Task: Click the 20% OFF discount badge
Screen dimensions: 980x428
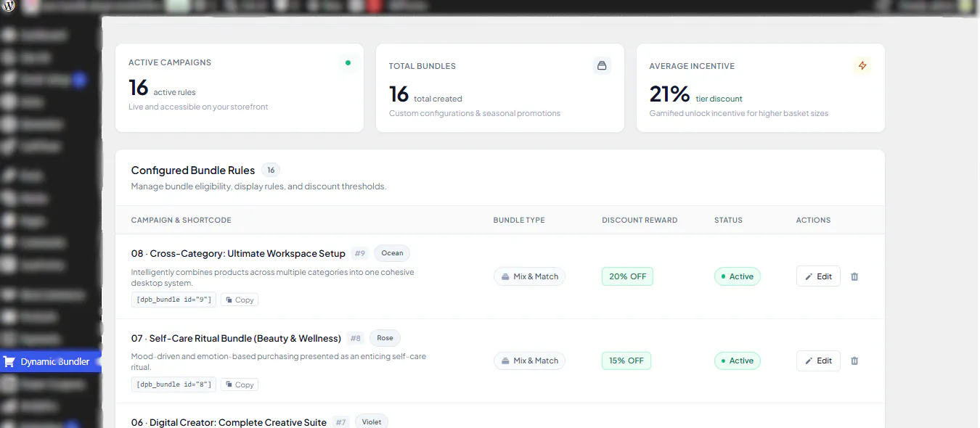Action: point(627,276)
